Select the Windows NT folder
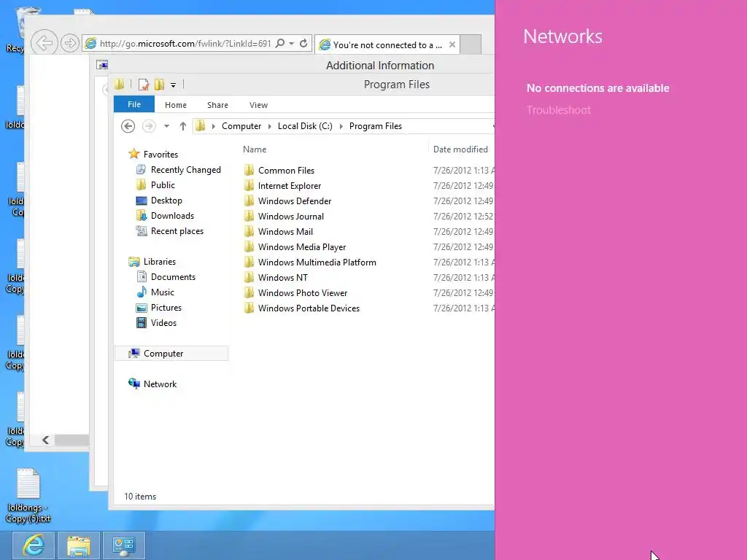Viewport: 747px width, 560px height. coord(282,278)
